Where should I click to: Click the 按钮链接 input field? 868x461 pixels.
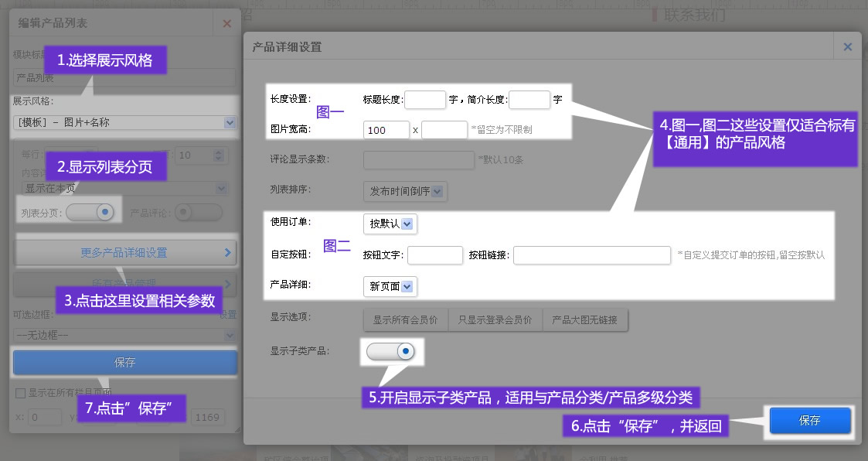tap(591, 255)
